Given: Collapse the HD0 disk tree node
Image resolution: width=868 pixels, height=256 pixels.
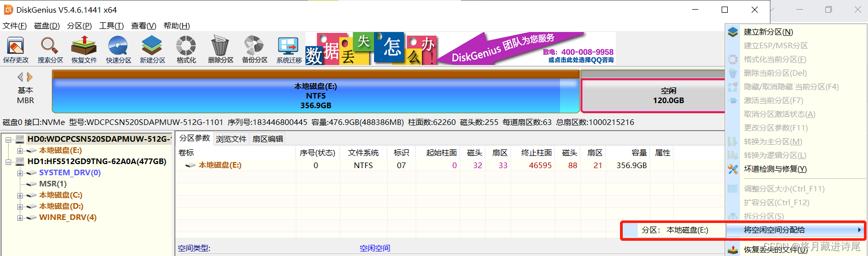Looking at the screenshot, I should pos(9,139).
